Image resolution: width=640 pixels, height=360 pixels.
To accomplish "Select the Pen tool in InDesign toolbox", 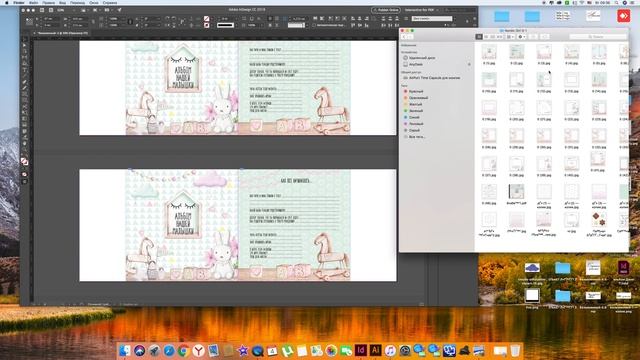I will (x=24, y=82).
